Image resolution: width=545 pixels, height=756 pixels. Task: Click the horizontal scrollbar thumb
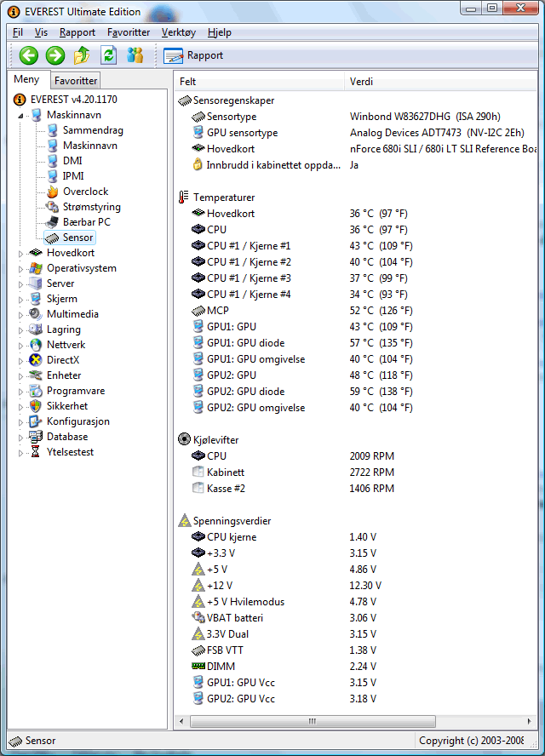click(x=313, y=721)
